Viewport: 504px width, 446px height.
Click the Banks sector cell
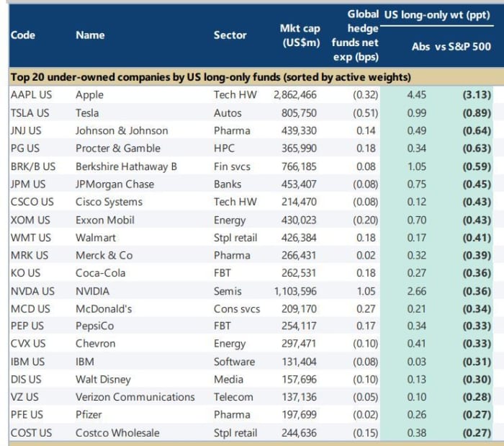[x=228, y=184]
